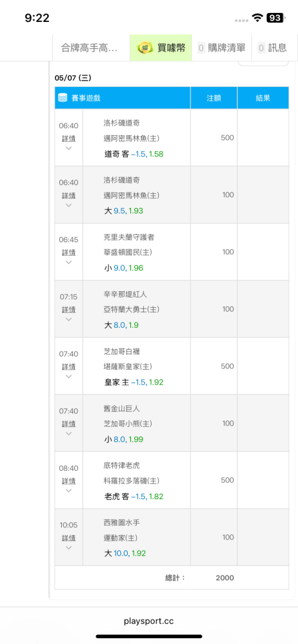
Task: Tap the Wi-Fi status icon
Action: point(257,17)
